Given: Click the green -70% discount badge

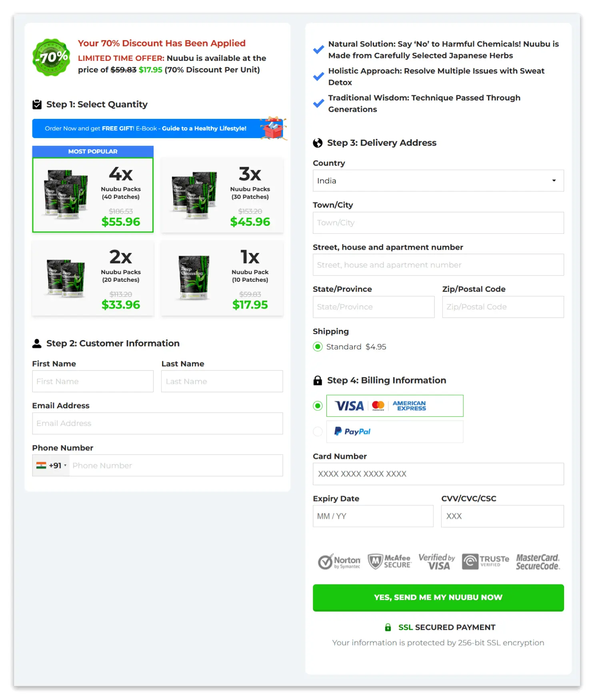Looking at the screenshot, I should click(x=51, y=58).
